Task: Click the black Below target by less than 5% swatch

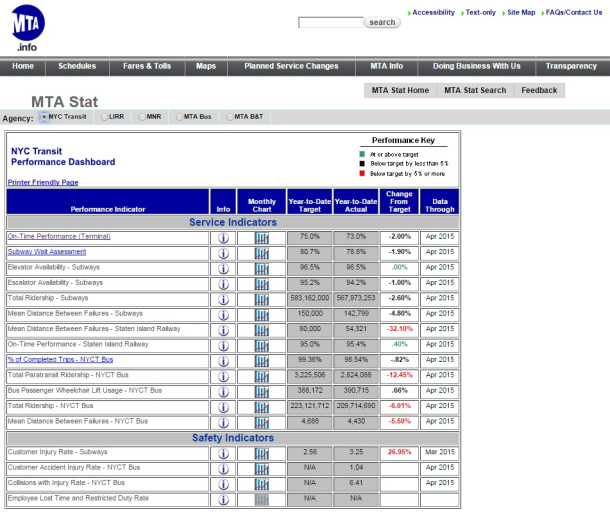Action: pyautogui.click(x=362, y=163)
